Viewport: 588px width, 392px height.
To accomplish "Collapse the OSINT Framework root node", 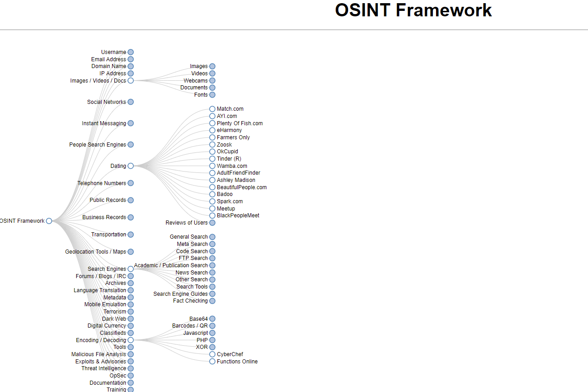I will point(49,221).
